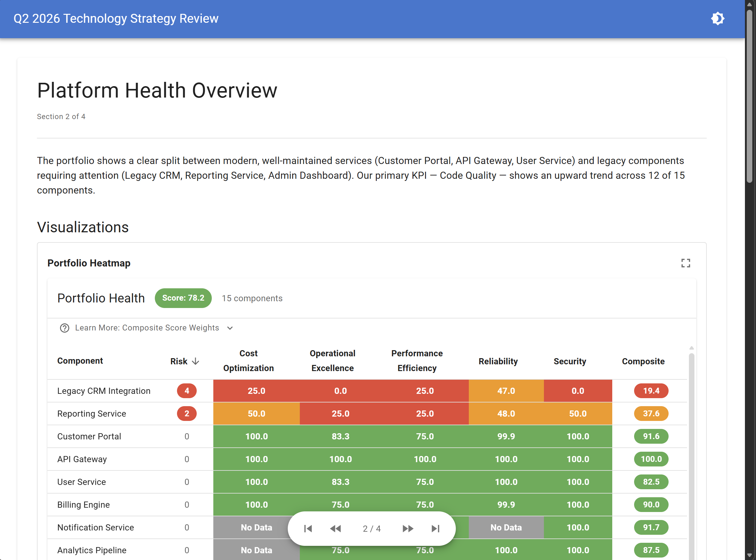Sort by the Risk column header label

coord(179,361)
